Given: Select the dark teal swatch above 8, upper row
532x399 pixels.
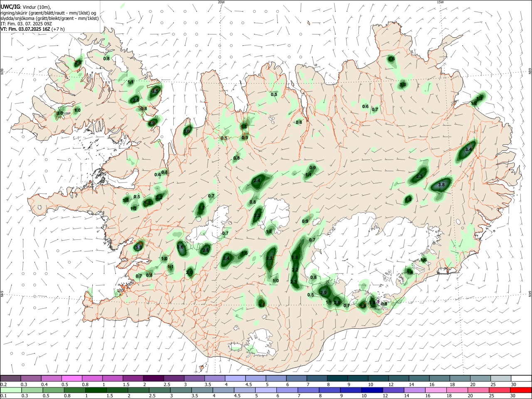Looking at the screenshot, I should (x=337, y=378).
